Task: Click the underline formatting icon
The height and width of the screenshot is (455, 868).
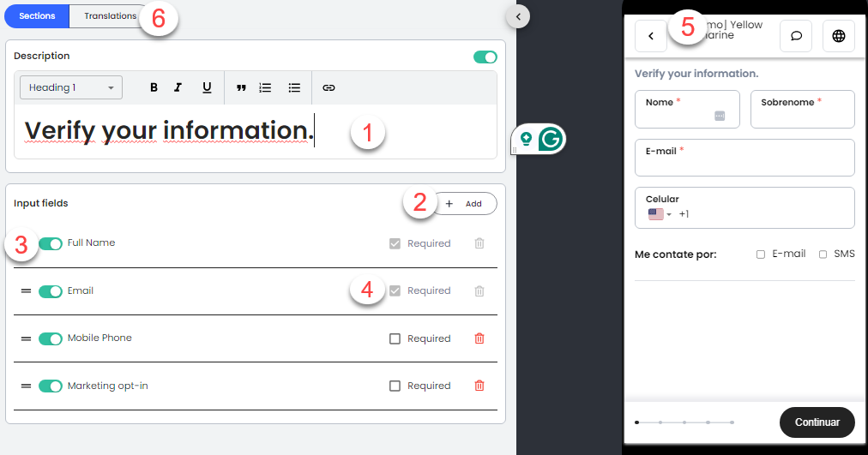Action: click(x=207, y=87)
